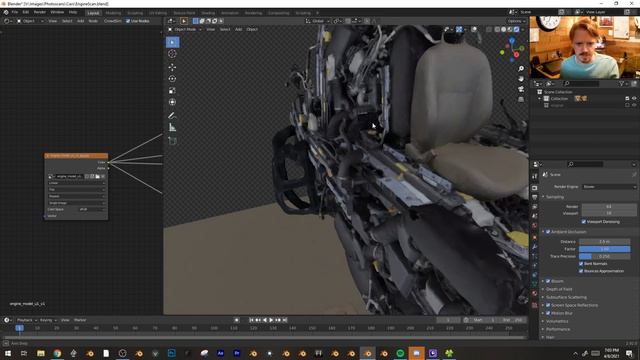Viewport: 640px width, 360px height.
Task: Open the Render Engine dropdown
Action: 609,187
